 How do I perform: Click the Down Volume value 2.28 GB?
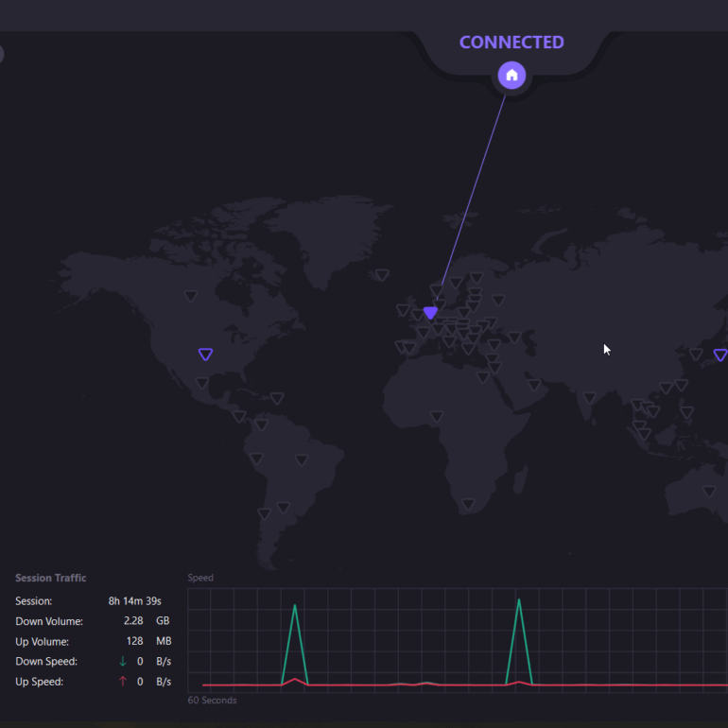(147, 621)
